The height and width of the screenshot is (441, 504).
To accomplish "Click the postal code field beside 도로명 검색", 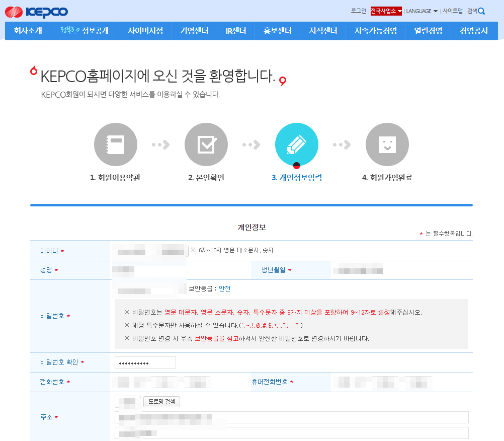I will point(128,401).
